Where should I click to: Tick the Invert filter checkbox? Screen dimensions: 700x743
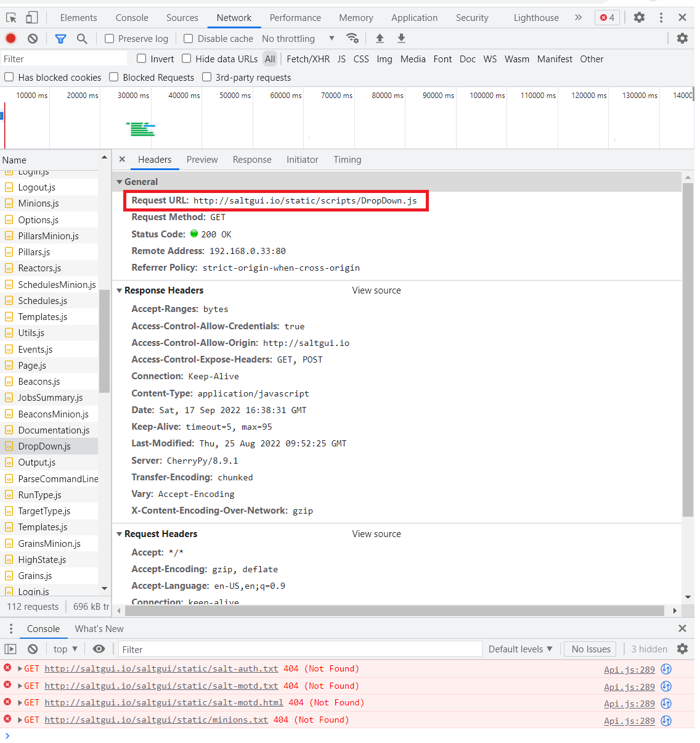[142, 59]
